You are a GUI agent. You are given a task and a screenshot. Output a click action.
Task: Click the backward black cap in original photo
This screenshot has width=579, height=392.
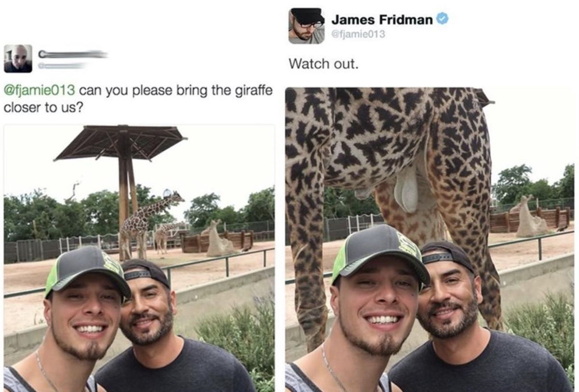[146, 272]
